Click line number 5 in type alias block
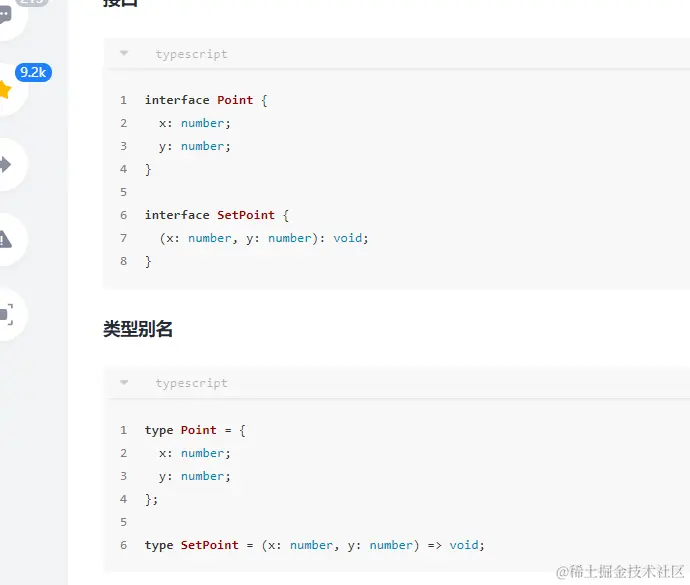 pyautogui.click(x=123, y=522)
